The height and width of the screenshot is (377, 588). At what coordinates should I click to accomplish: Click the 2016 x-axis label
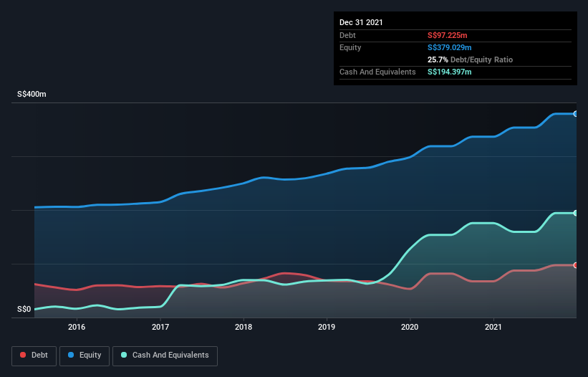click(x=77, y=327)
